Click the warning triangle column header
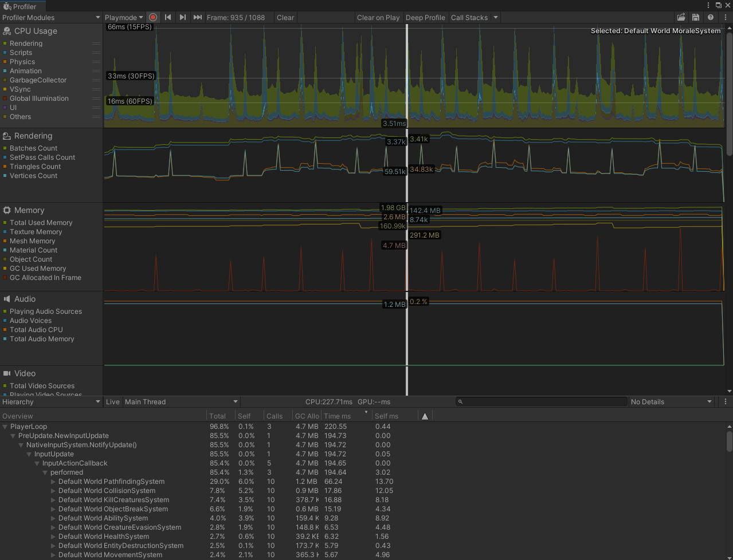The height and width of the screenshot is (560, 733). pos(425,416)
